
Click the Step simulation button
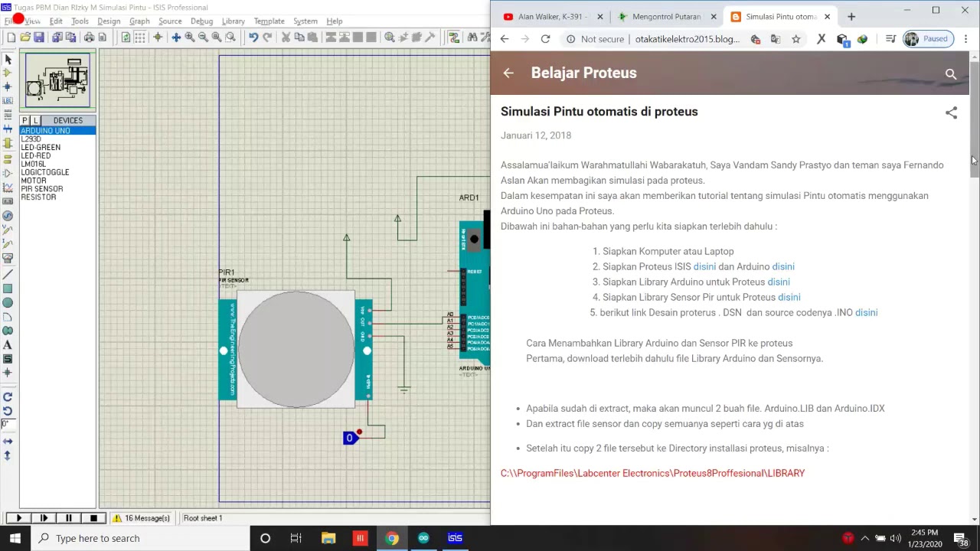[x=44, y=518]
